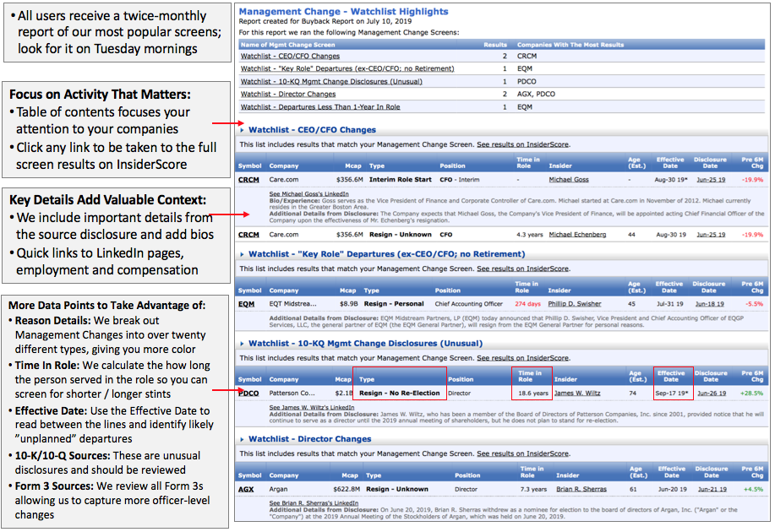The width and height of the screenshot is (775, 532).
Task: Open the Jun-26 19 disclosure date link
Action: point(712,394)
